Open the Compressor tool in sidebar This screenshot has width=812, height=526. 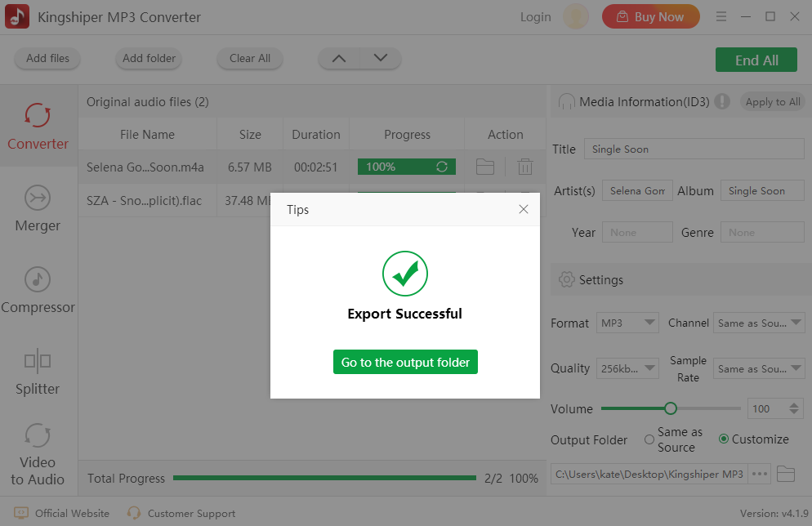click(38, 291)
